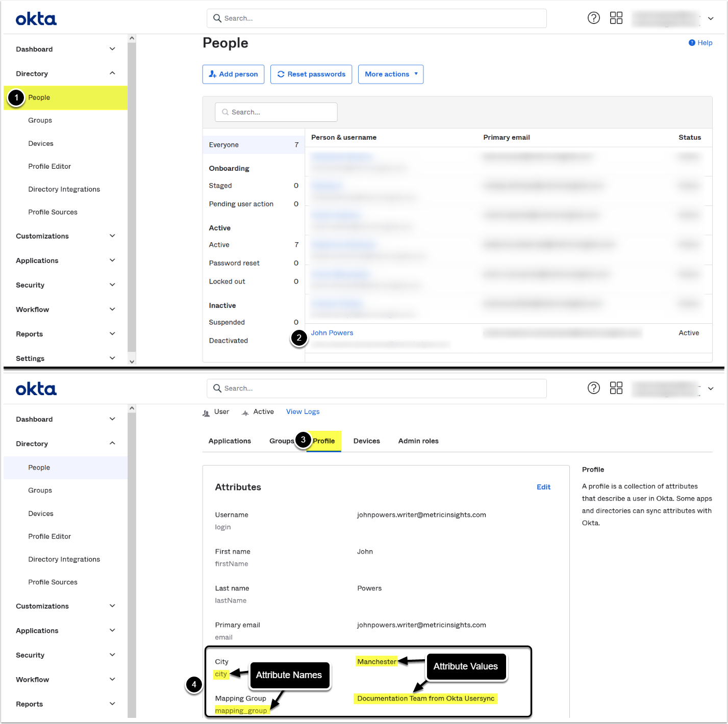Open the Help link beside the People heading
Screen dimensions: 728x724
point(700,43)
